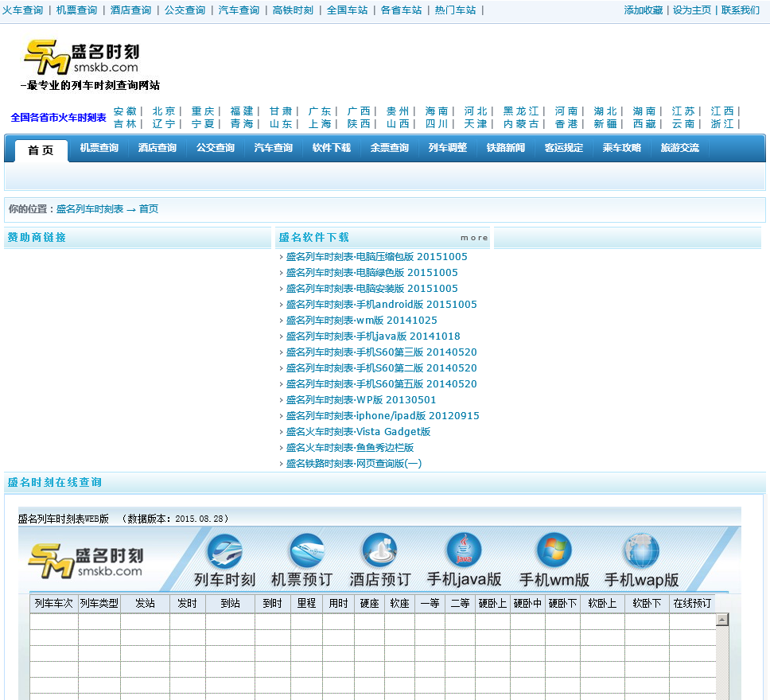This screenshot has height=700, width=770.
Task: Open the 汽车查询 navigation tab
Action: (274, 148)
